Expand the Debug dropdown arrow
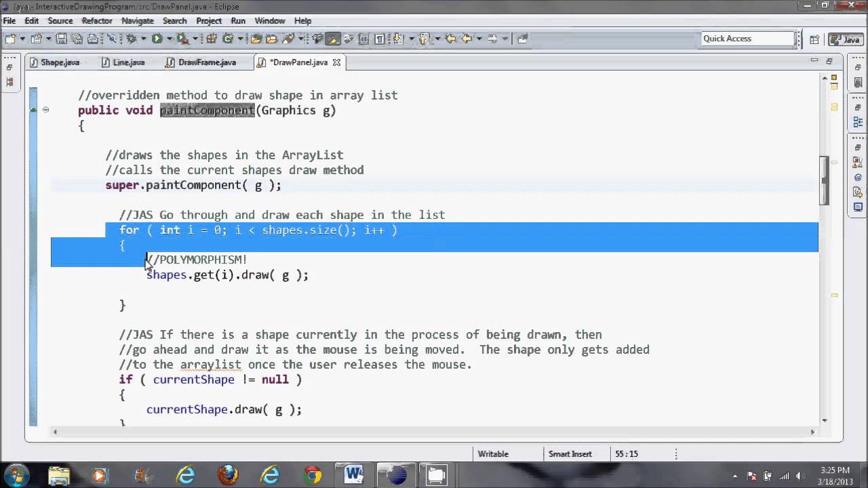This screenshot has height=488, width=868. (x=143, y=39)
